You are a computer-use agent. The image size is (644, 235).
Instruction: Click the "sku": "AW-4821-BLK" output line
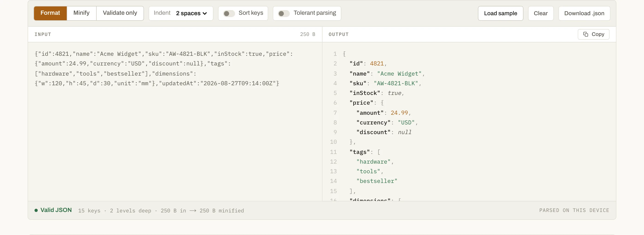[x=385, y=83]
